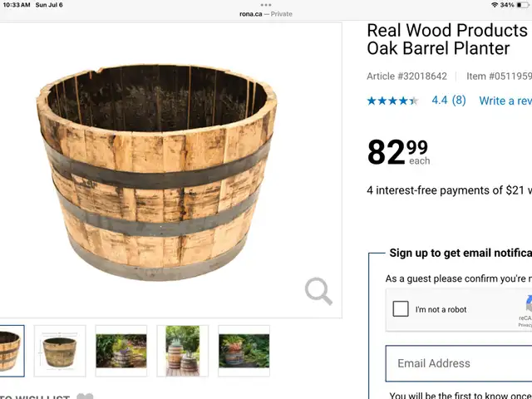The image size is (532, 399).
Task: Open the third thumbnail with garden barrel
Action: 121,351
